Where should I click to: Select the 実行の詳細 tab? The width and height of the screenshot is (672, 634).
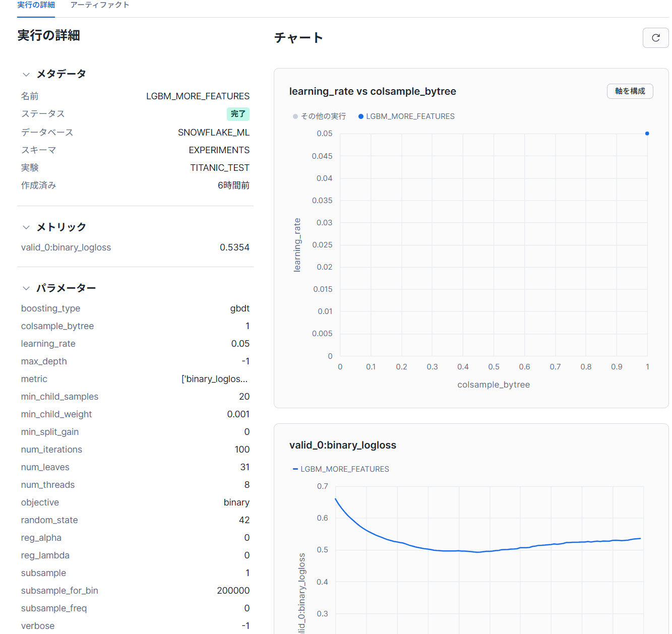(x=36, y=5)
